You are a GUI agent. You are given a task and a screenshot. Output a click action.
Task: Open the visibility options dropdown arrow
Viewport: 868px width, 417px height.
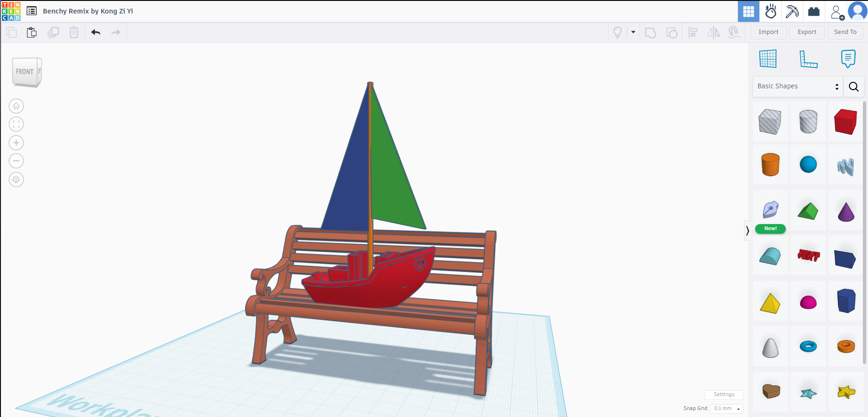pyautogui.click(x=633, y=32)
